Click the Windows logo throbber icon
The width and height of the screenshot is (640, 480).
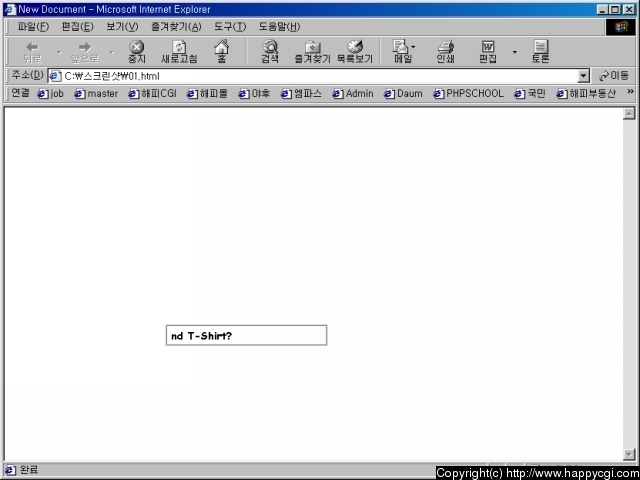pos(620,27)
